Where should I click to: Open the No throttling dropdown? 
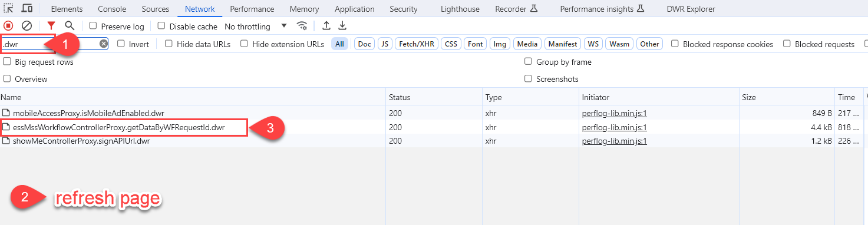click(256, 27)
